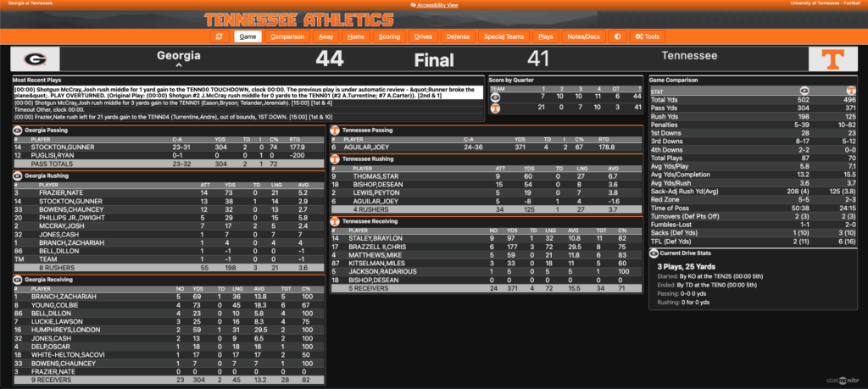Image resolution: width=868 pixels, height=389 pixels.
Task: Click the Georgia Receiving panel logo
Action: tap(17, 280)
